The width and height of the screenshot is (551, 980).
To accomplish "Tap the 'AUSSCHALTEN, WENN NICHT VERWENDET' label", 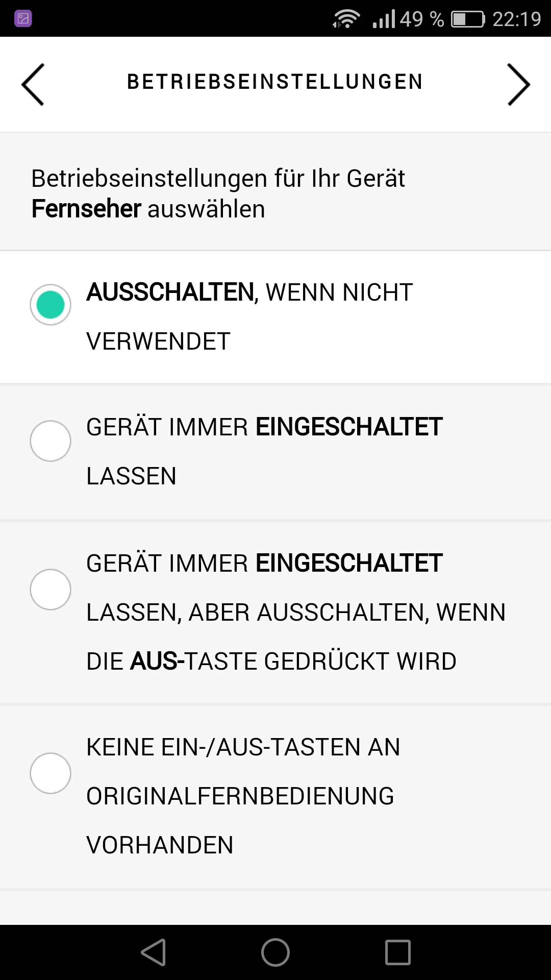I will click(249, 316).
